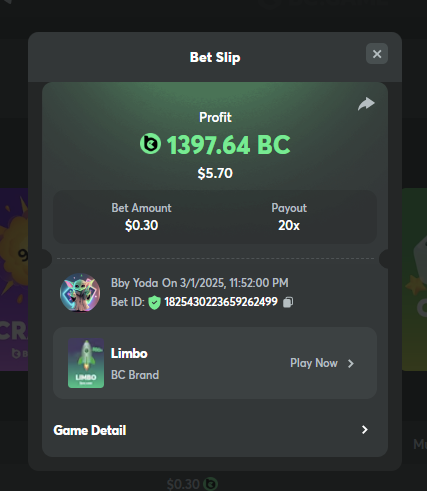Open Bby Yoda's avatar picture
This screenshot has width=427, height=491.
point(80,293)
